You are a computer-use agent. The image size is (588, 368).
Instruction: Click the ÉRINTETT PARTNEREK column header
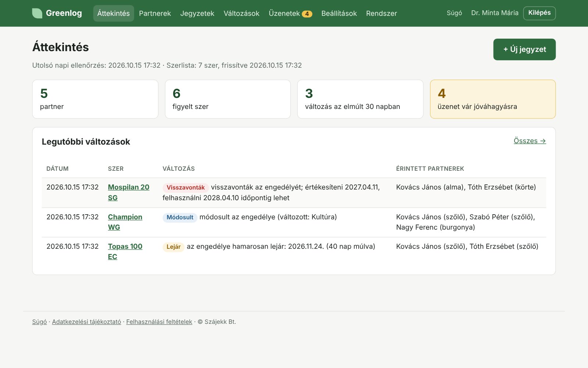tap(430, 169)
